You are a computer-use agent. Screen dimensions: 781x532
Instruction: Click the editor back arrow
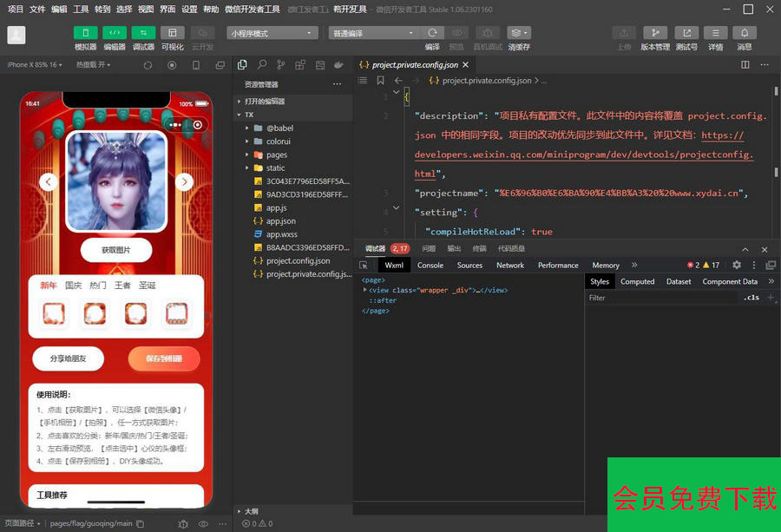398,80
